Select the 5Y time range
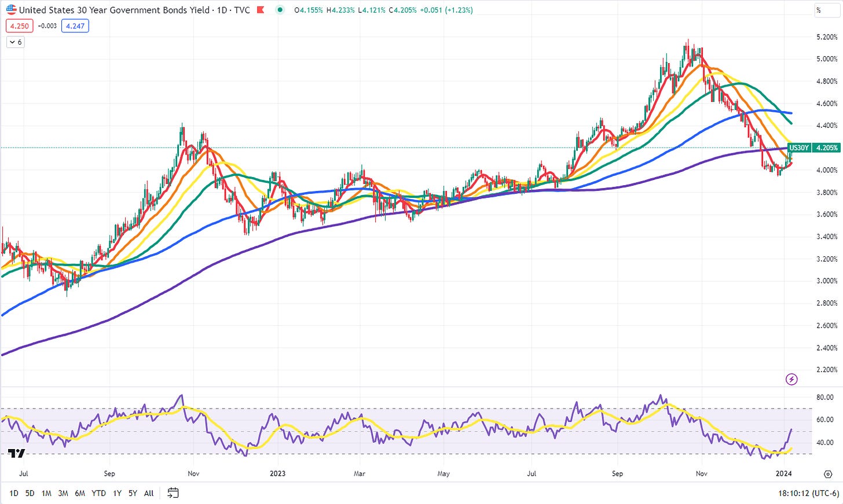 pos(133,493)
